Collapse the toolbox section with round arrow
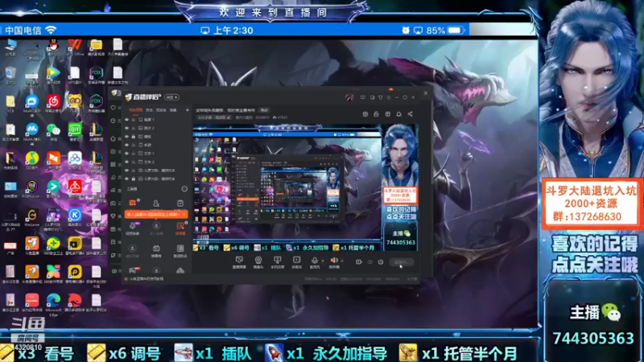The image size is (644, 362). coord(184,189)
